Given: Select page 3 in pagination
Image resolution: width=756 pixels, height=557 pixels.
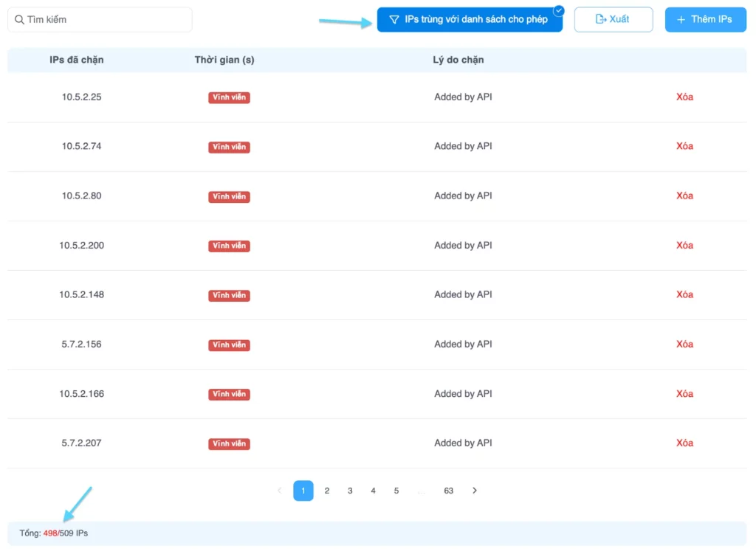Looking at the screenshot, I should 350,491.
